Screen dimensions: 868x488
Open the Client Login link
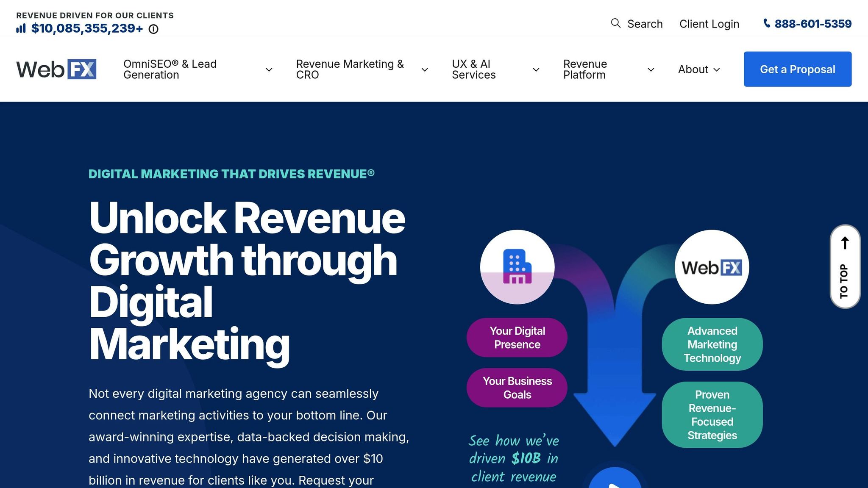pos(709,24)
